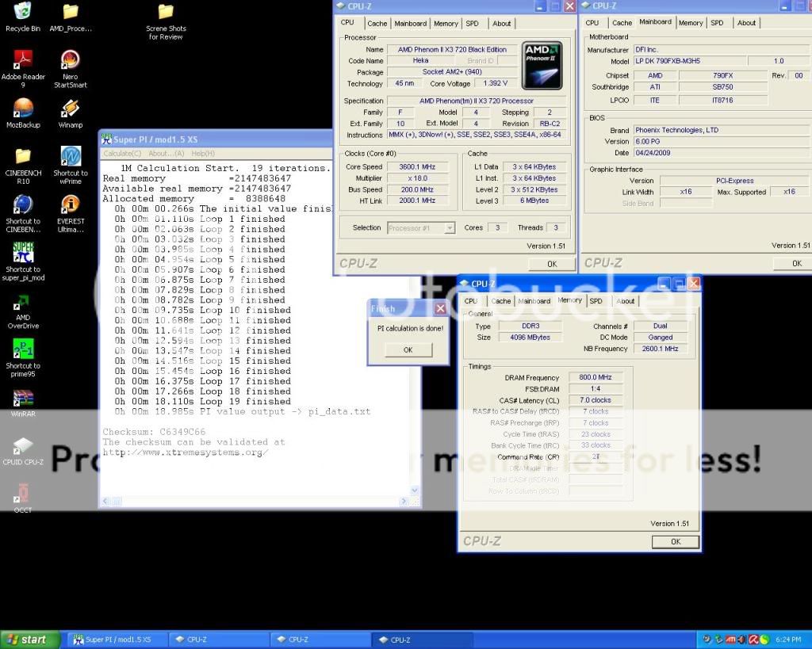Switch to SPD tab in first CPU-Z
812x649 pixels.
472,23
